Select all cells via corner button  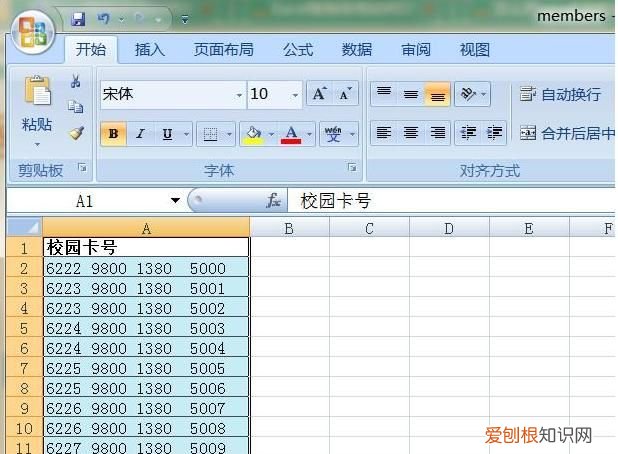tap(24, 227)
